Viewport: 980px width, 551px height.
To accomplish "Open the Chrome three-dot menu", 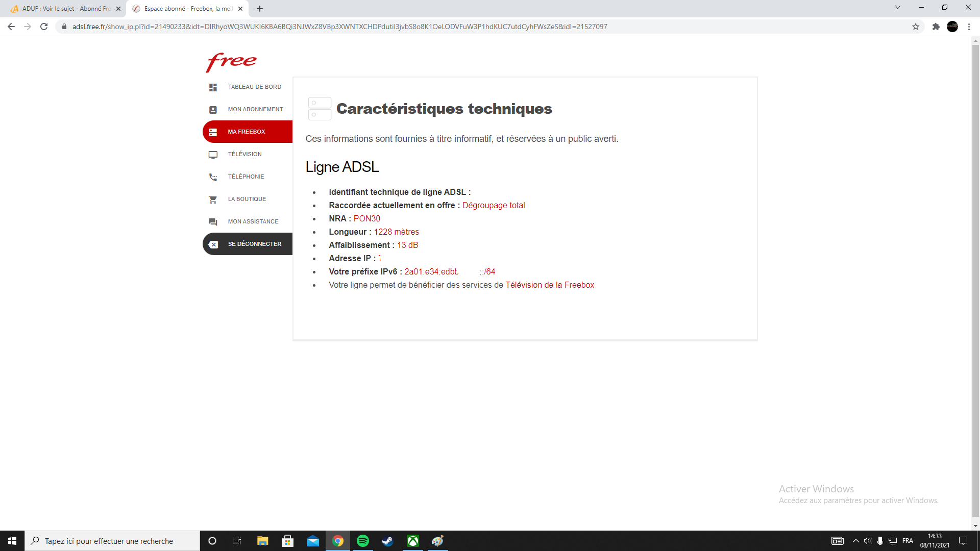I will pos(969,27).
